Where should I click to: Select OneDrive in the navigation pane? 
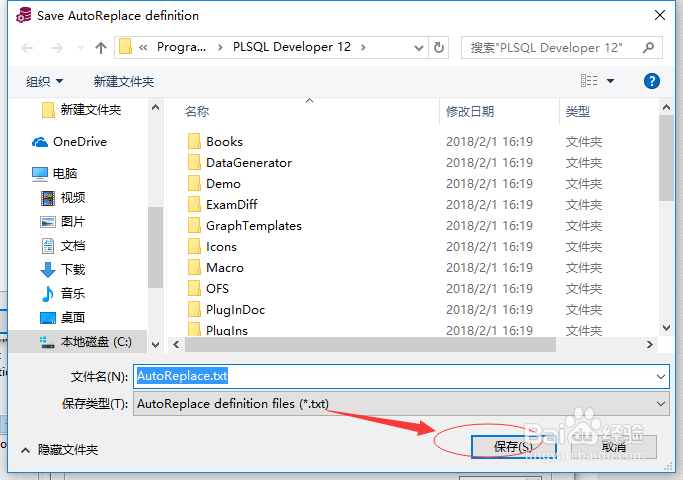(x=70, y=142)
